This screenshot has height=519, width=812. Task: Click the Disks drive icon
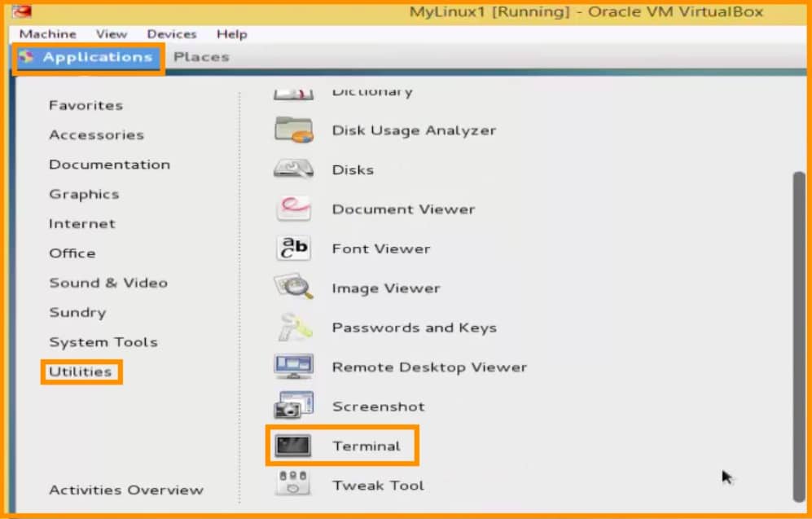[294, 169]
